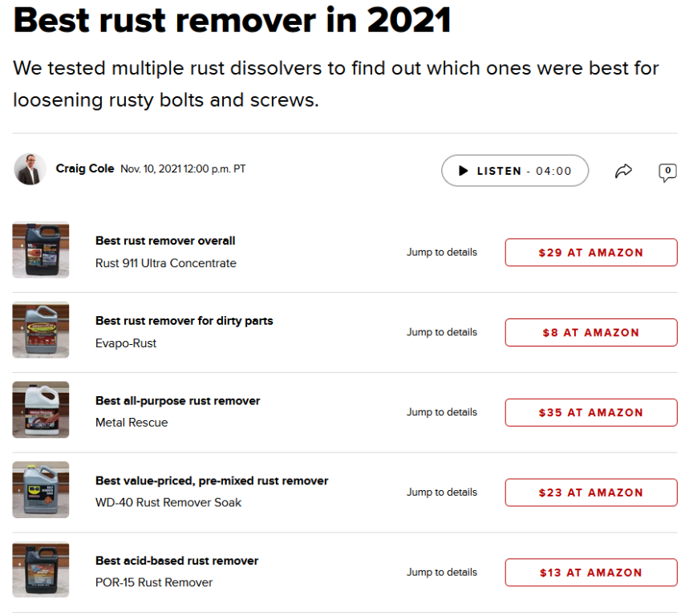Click the POR-15 Rust Remover thumbnail
The height and width of the screenshot is (616, 697).
[41, 571]
